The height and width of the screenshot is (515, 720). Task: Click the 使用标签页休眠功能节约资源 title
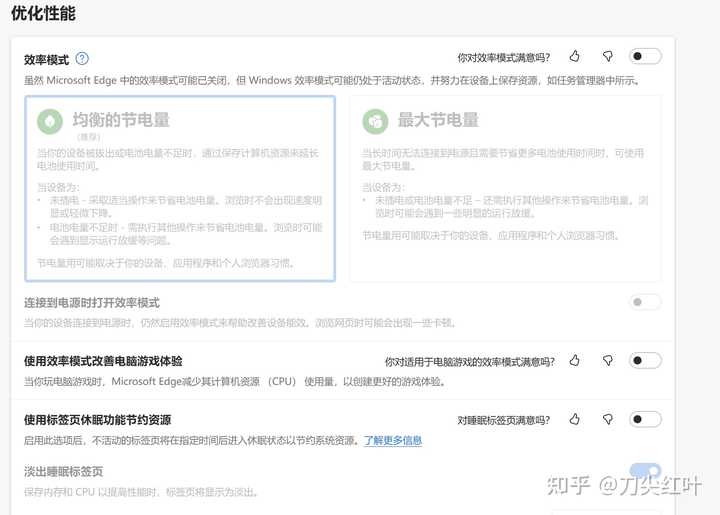click(x=97, y=420)
